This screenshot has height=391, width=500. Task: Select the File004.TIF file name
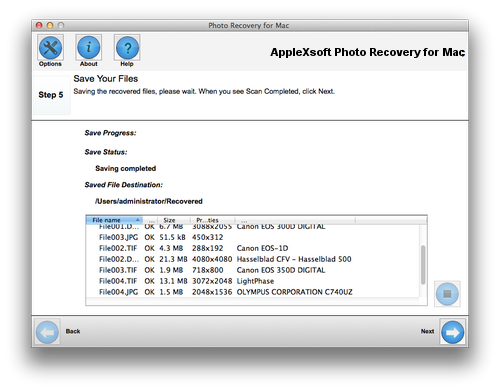point(118,281)
